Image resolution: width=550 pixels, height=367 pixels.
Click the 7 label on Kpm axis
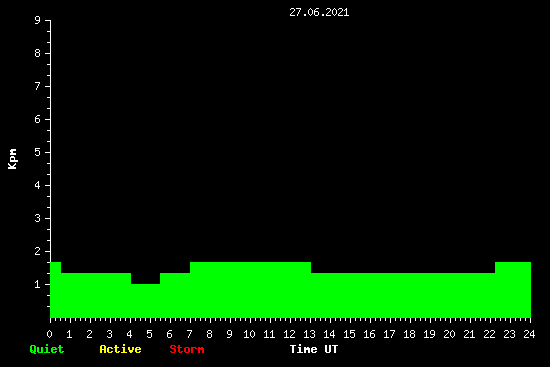[x=38, y=86]
